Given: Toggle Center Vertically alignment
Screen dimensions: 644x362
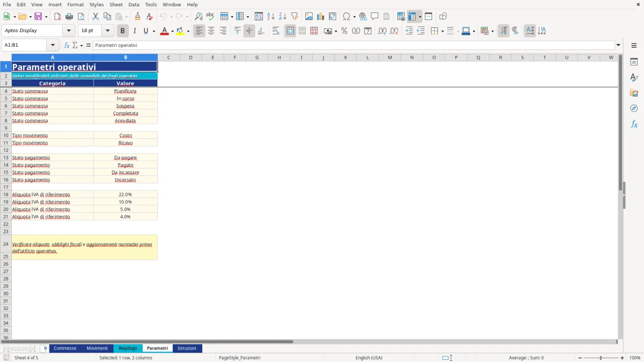Looking at the screenshot, I should 249,31.
